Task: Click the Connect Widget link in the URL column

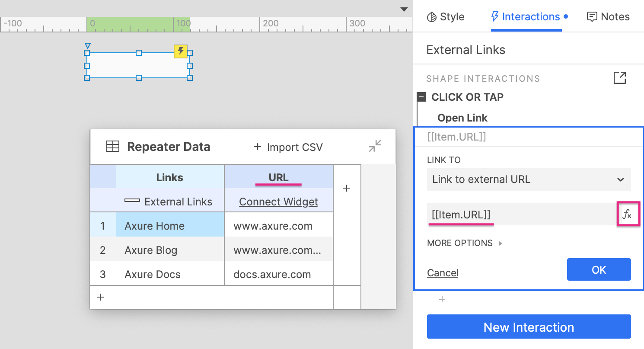Action: click(278, 202)
